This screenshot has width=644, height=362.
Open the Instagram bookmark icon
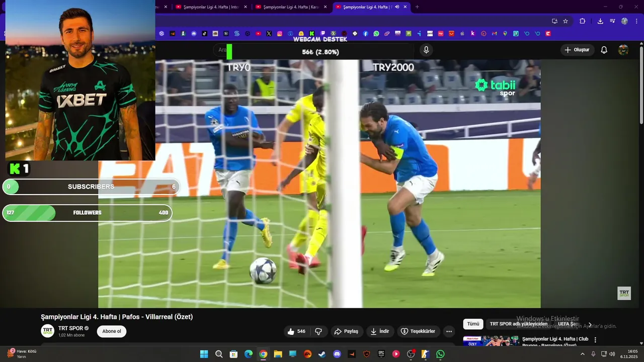pyautogui.click(x=280, y=34)
